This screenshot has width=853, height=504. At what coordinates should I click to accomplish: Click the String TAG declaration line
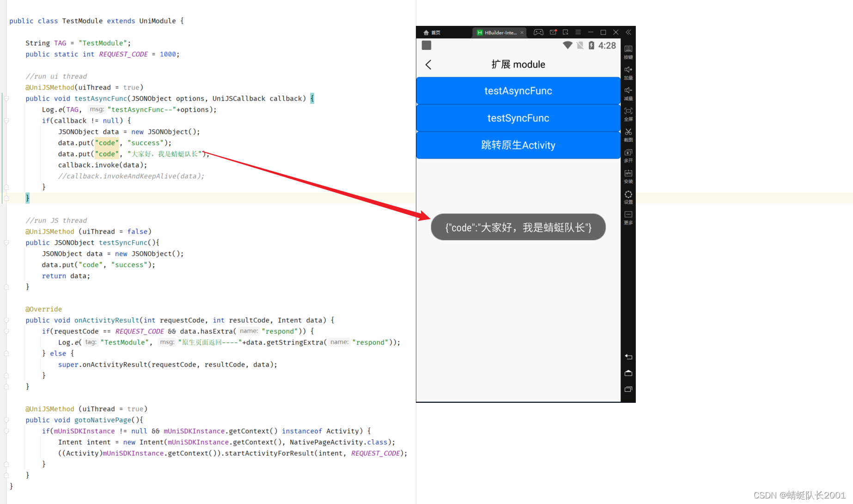point(78,43)
